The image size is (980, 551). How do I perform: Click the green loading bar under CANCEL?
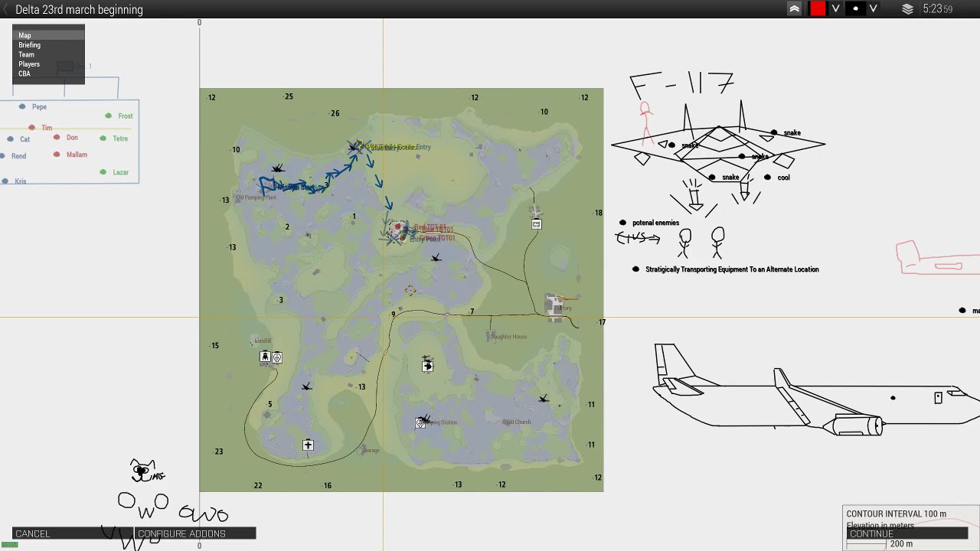pos(9,545)
